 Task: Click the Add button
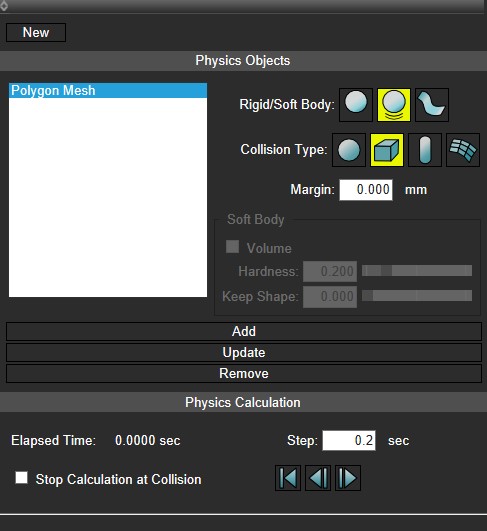click(x=244, y=332)
